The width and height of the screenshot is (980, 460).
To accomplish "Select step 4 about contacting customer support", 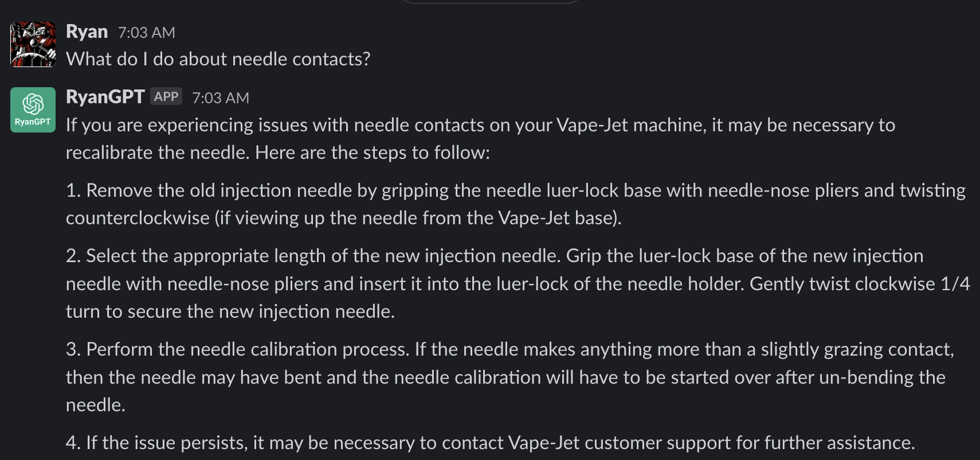I will [490, 443].
